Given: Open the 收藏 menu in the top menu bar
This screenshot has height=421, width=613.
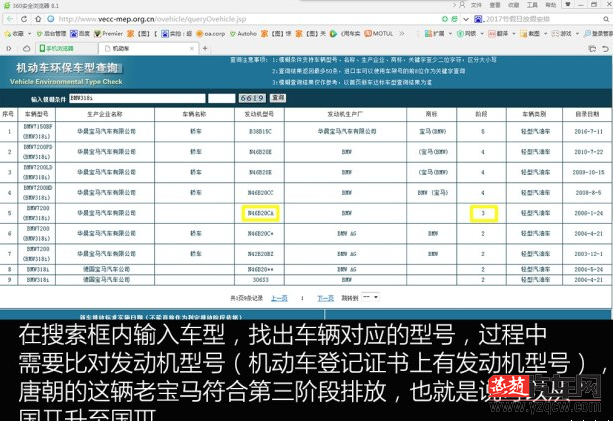Looking at the screenshot, I should click(x=513, y=5).
